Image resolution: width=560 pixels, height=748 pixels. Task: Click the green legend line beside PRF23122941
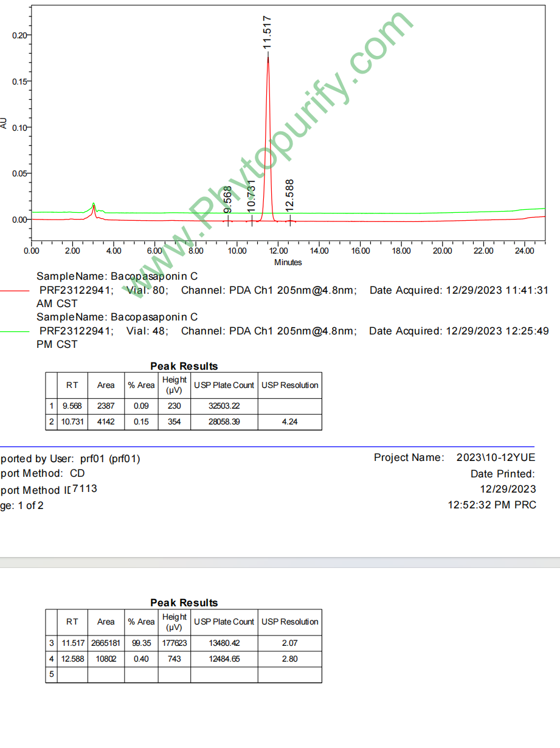tap(15, 331)
